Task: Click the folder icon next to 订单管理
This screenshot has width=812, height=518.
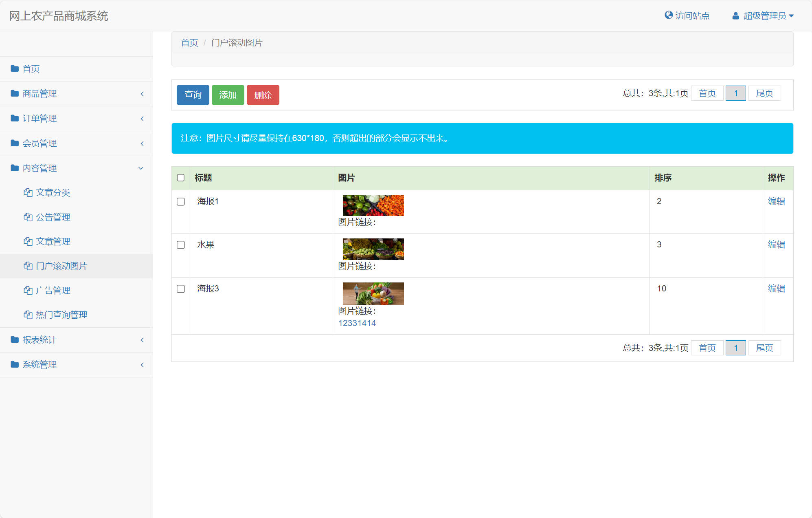Action: 14,118
